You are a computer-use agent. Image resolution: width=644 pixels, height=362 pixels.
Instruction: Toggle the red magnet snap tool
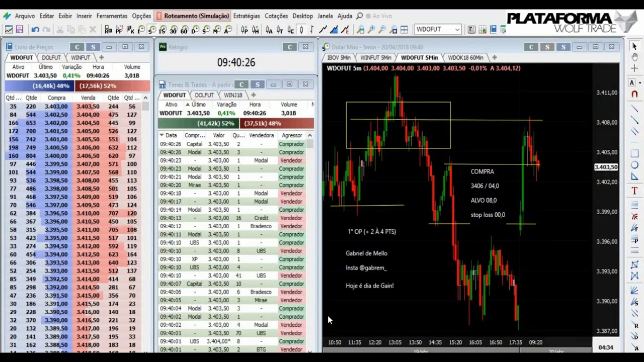634,94
